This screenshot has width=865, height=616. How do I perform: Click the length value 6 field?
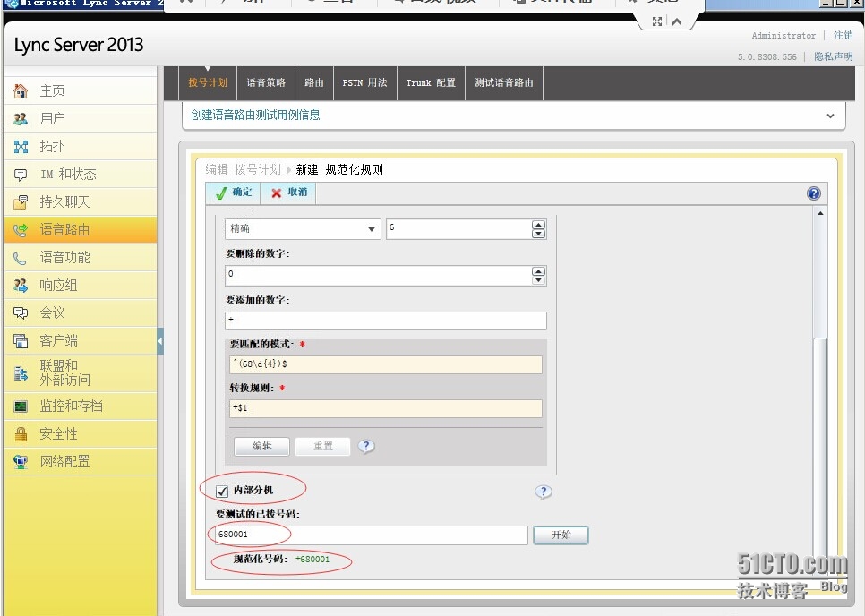coord(459,229)
